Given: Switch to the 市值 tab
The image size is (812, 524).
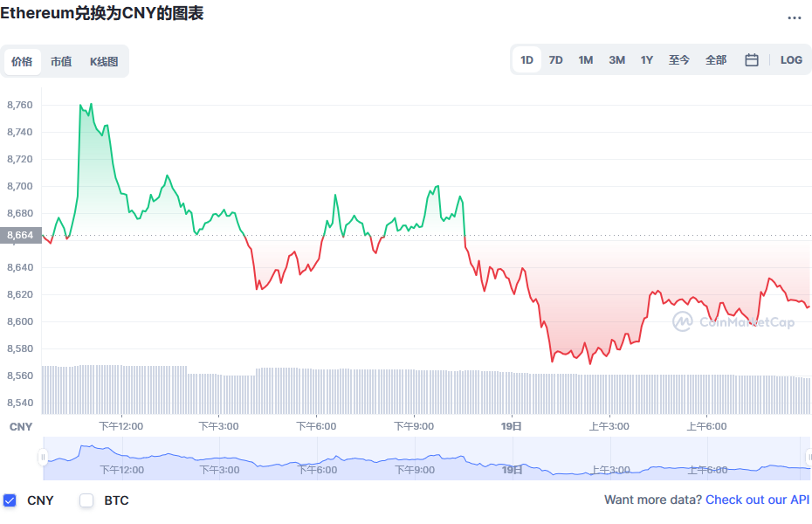Looking at the screenshot, I should 61,62.
